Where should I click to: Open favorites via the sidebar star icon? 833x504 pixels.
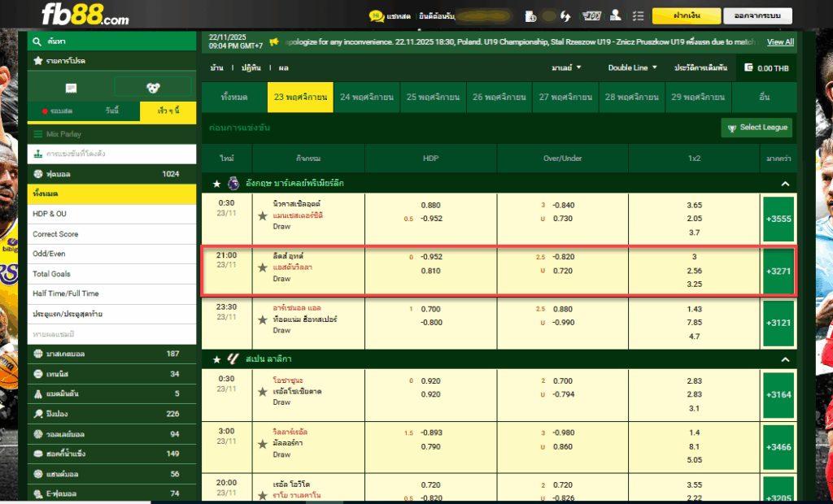click(x=37, y=60)
